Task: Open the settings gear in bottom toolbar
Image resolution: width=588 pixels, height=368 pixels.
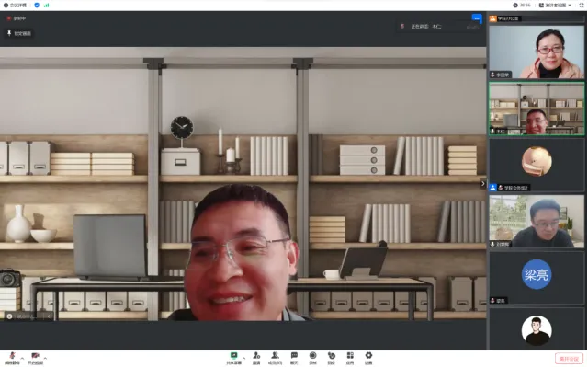Action: coord(368,356)
